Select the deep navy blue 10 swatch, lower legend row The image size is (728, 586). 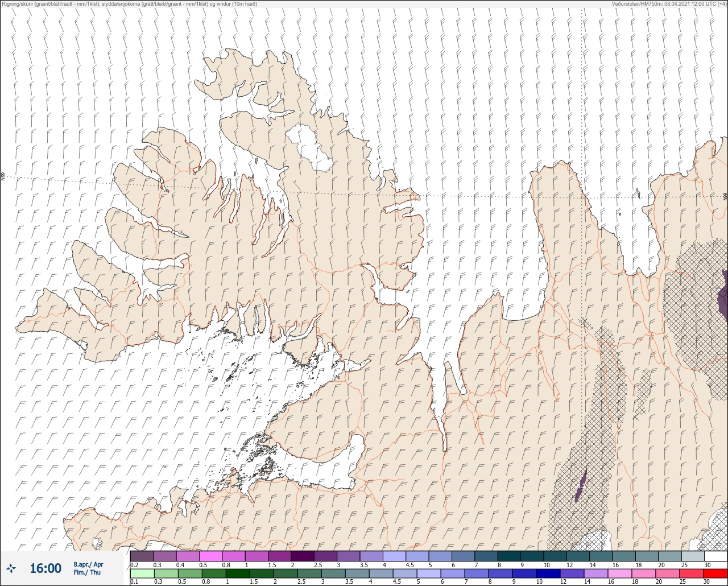pos(548,573)
